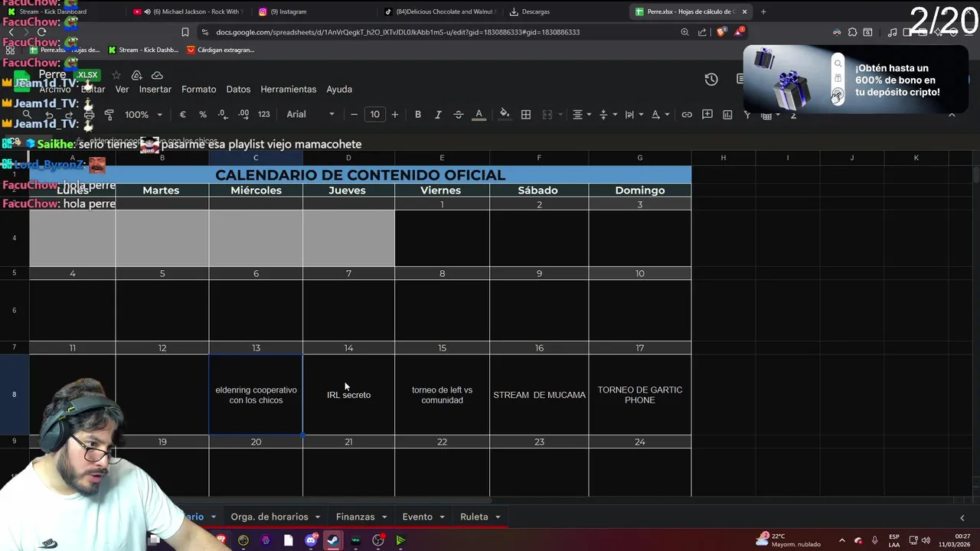This screenshot has height=551, width=980.
Task: Increase font size with plus button
Action: tap(395, 114)
